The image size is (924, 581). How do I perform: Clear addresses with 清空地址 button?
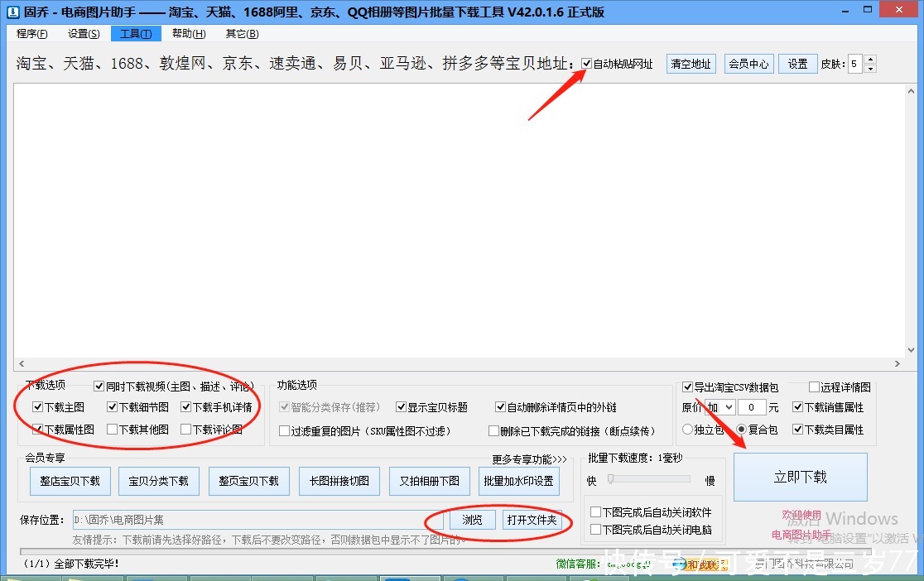click(691, 63)
